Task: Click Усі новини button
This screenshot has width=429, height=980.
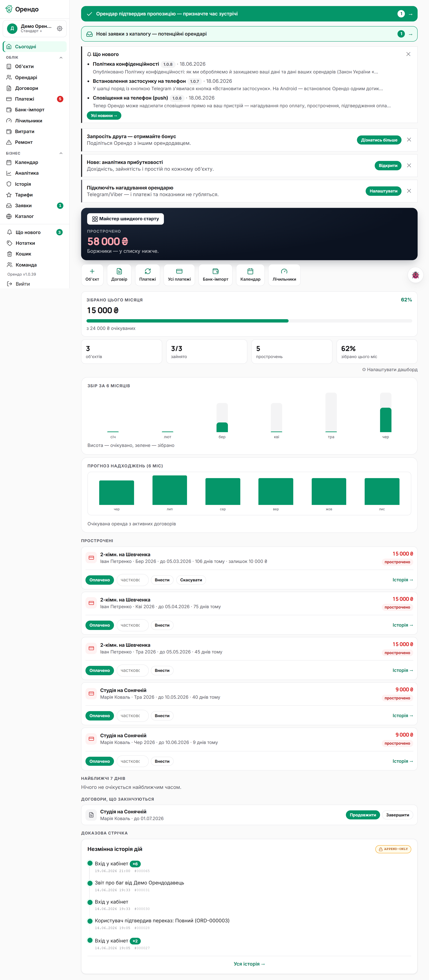Action: 104,116
